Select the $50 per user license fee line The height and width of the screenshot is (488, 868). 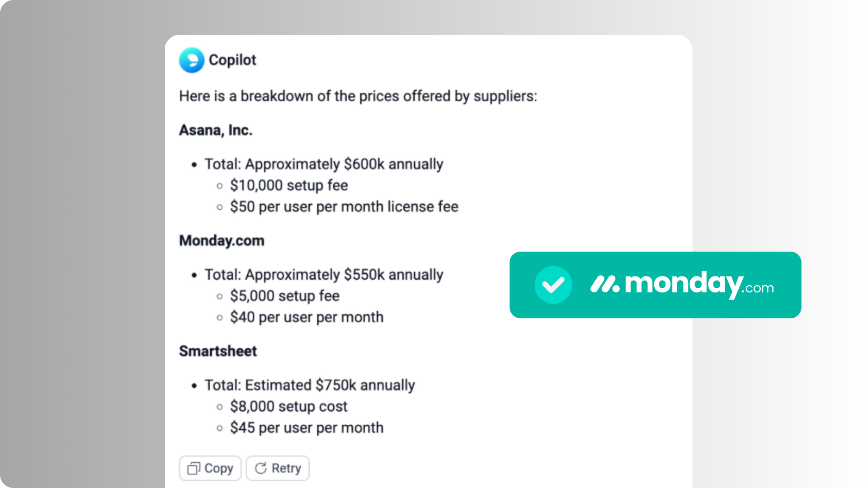[x=344, y=207]
